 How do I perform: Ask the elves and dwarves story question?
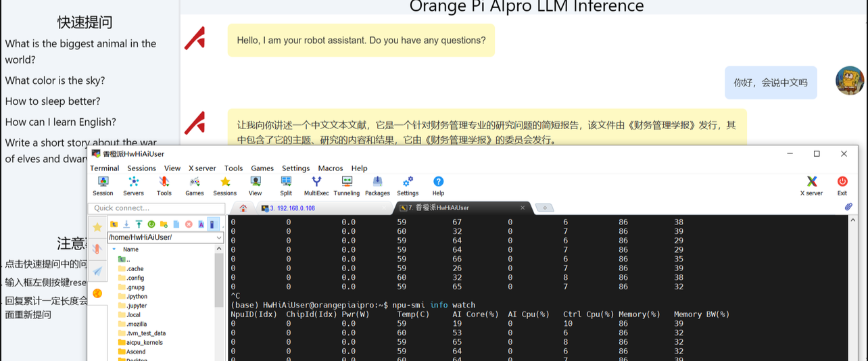[80, 151]
